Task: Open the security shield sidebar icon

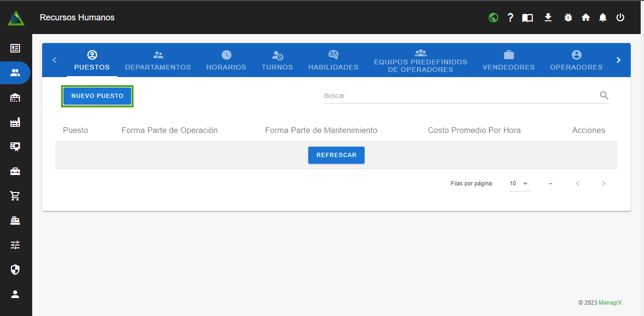Action: pos(15,270)
